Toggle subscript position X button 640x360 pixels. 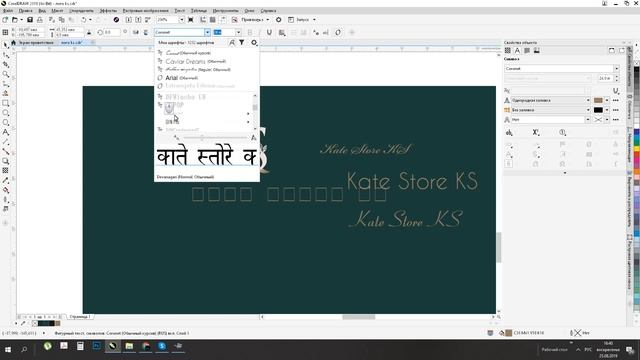(x=536, y=132)
